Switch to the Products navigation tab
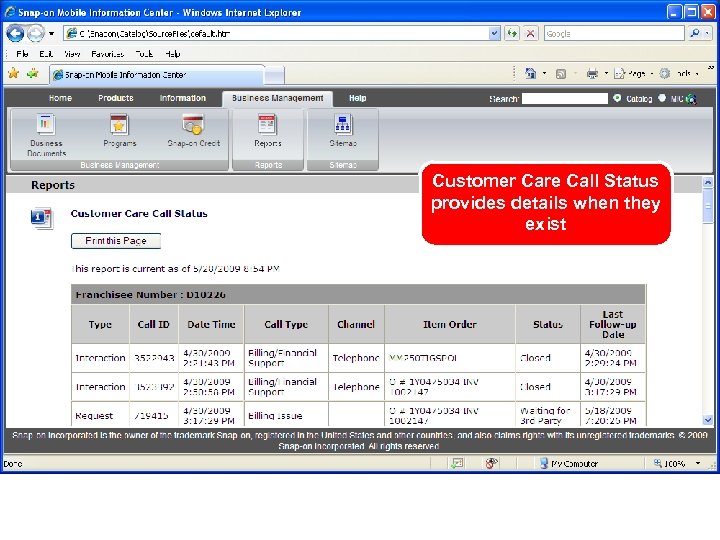Viewport: 720px width, 540px height. tap(116, 98)
